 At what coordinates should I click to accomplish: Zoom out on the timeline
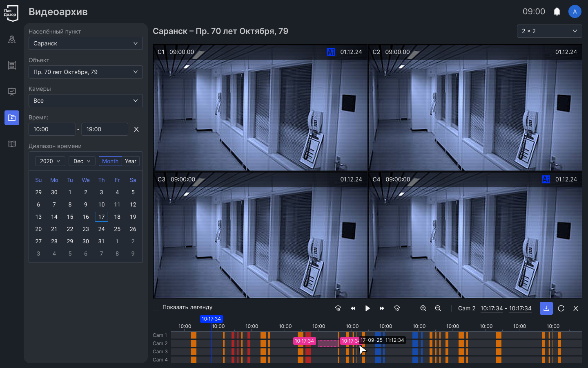click(438, 308)
